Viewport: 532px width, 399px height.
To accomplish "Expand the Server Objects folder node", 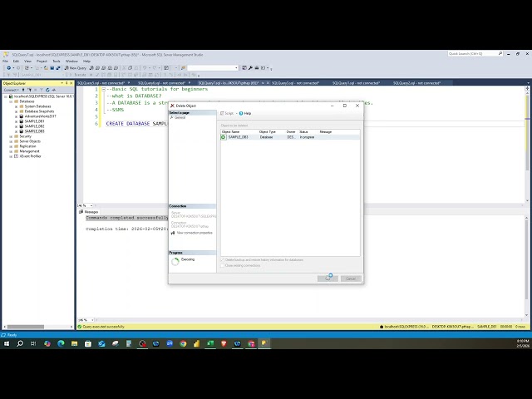I will pos(11,141).
